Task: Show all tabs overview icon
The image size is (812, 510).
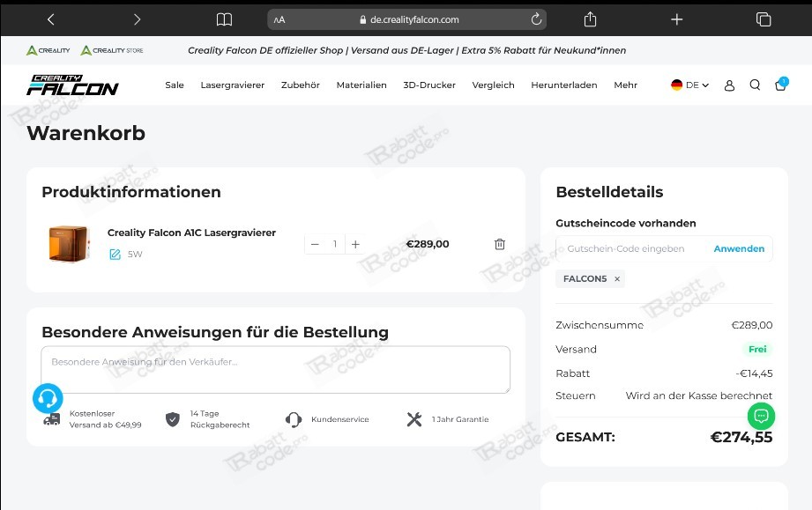Action: click(x=764, y=19)
